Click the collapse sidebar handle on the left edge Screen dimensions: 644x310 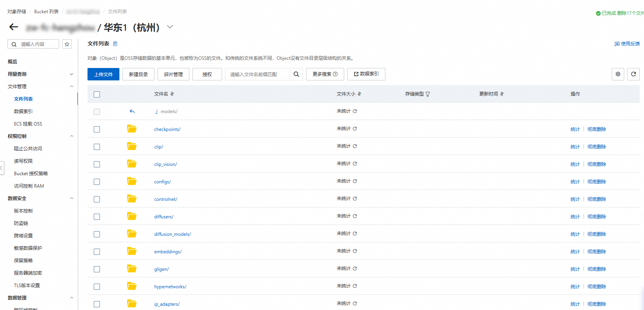pyautogui.click(x=2, y=168)
